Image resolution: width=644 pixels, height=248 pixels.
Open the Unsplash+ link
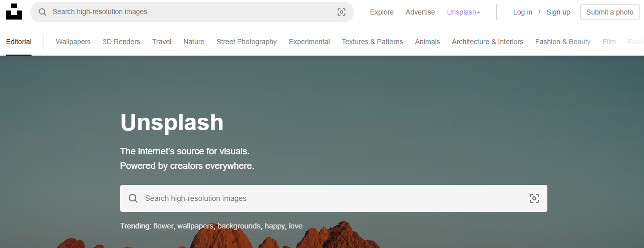(x=464, y=12)
